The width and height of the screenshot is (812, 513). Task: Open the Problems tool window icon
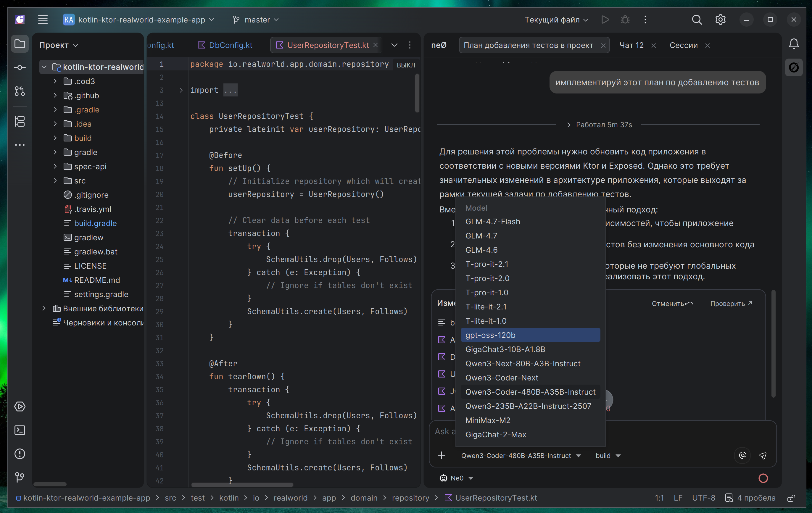[20, 454]
